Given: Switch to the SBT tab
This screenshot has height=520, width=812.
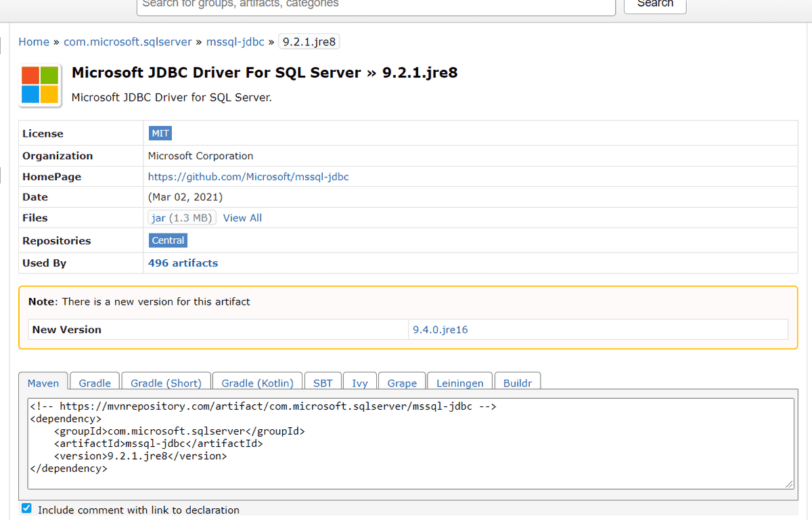Looking at the screenshot, I should [x=323, y=383].
